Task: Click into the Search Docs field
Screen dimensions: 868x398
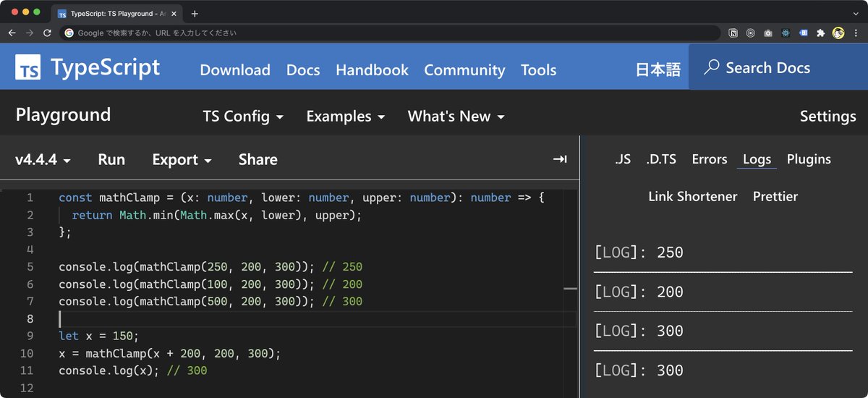Action: click(x=778, y=67)
